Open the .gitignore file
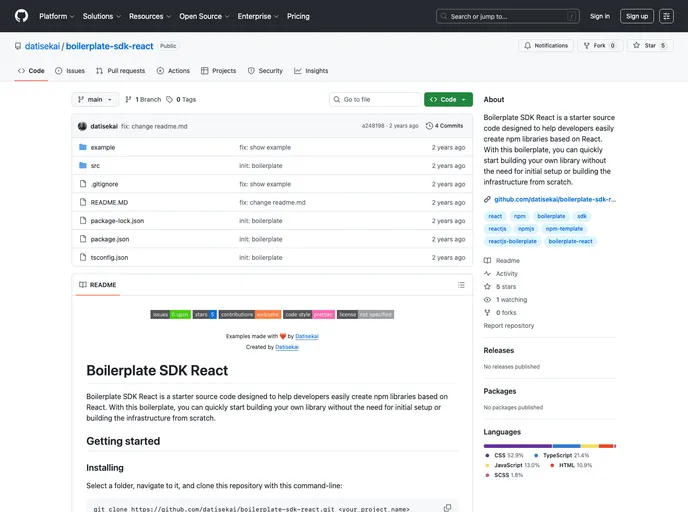The height and width of the screenshot is (512, 688). tap(104, 184)
